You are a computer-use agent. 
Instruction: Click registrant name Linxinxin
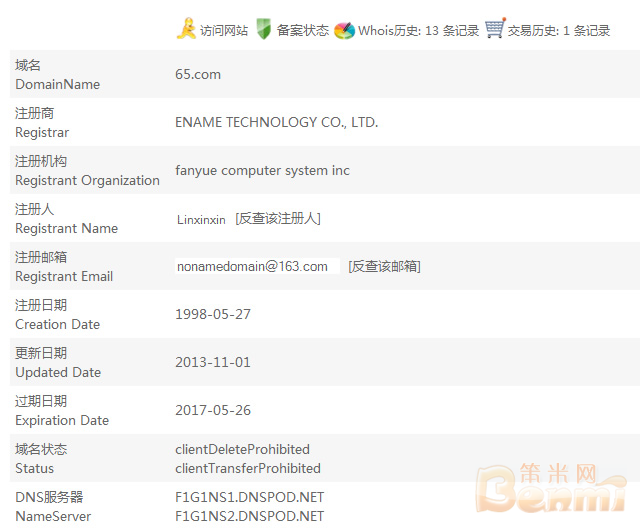[201, 220]
